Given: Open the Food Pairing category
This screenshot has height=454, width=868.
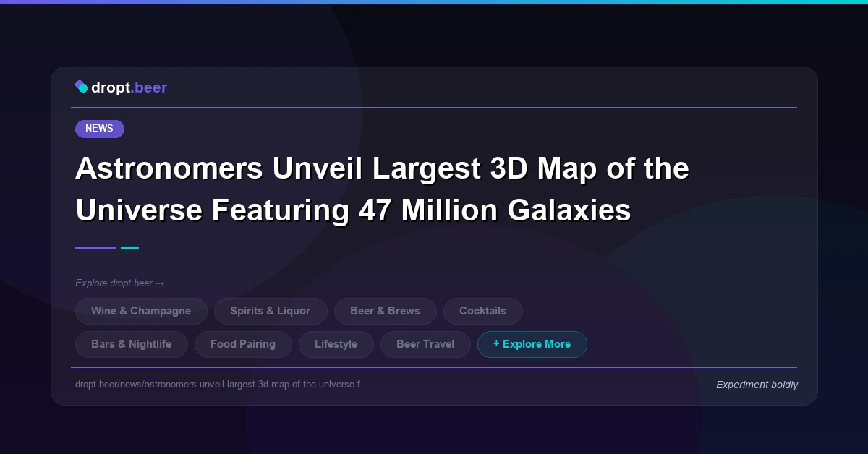Looking at the screenshot, I should (x=243, y=344).
